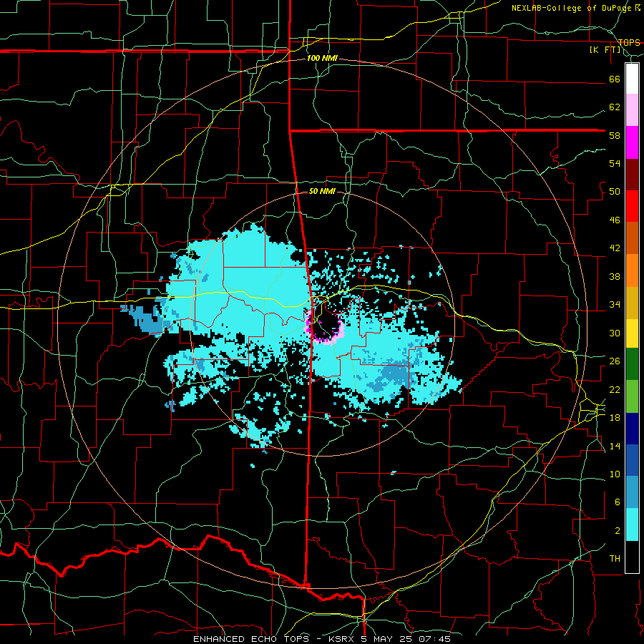The height and width of the screenshot is (644, 644).
Task: Click the NEXLAB-College of DuPage label
Action: pyautogui.click(x=572, y=8)
